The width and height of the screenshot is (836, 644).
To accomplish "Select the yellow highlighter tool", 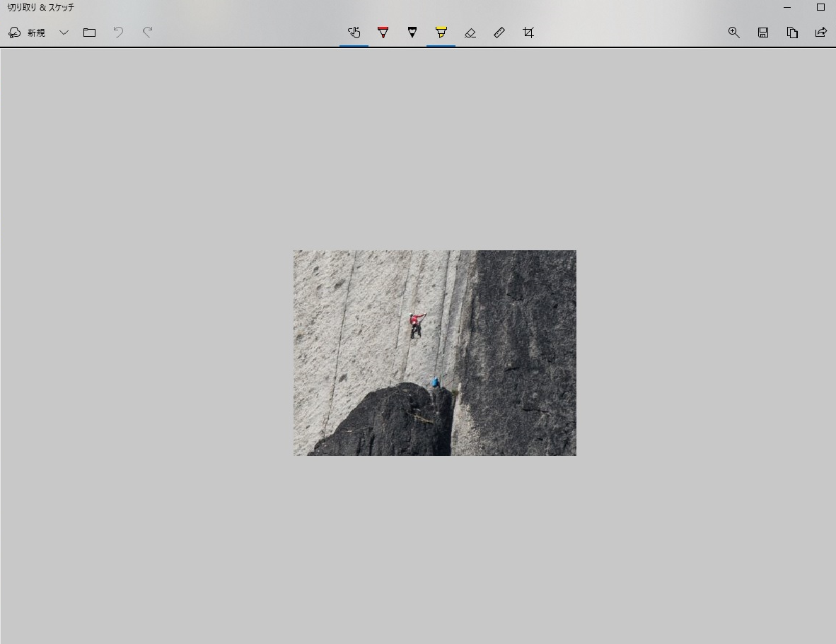I will click(441, 33).
